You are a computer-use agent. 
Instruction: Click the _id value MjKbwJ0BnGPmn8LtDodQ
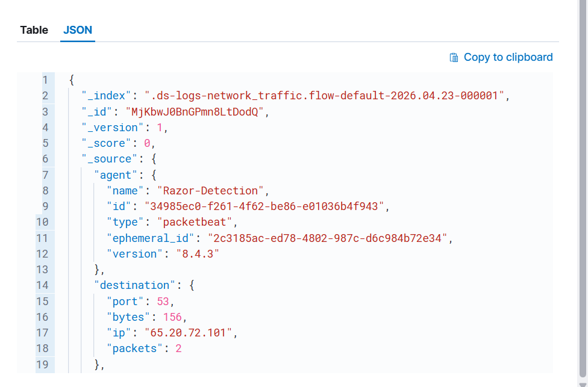195,111
